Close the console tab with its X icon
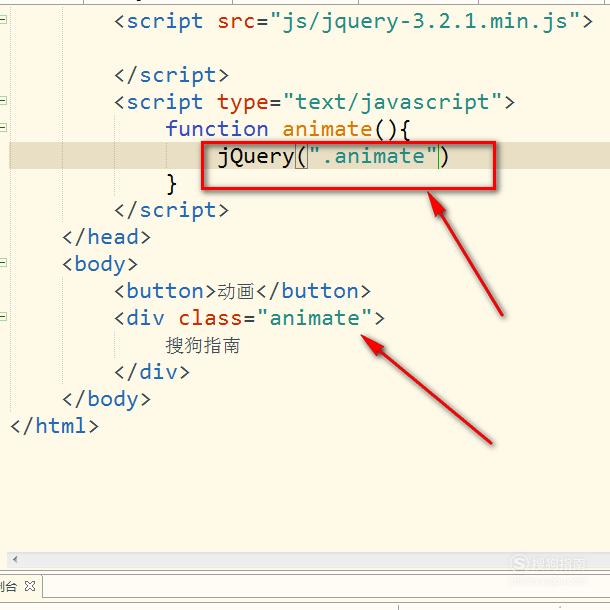Screen dimensions: 610x610 click(x=30, y=585)
